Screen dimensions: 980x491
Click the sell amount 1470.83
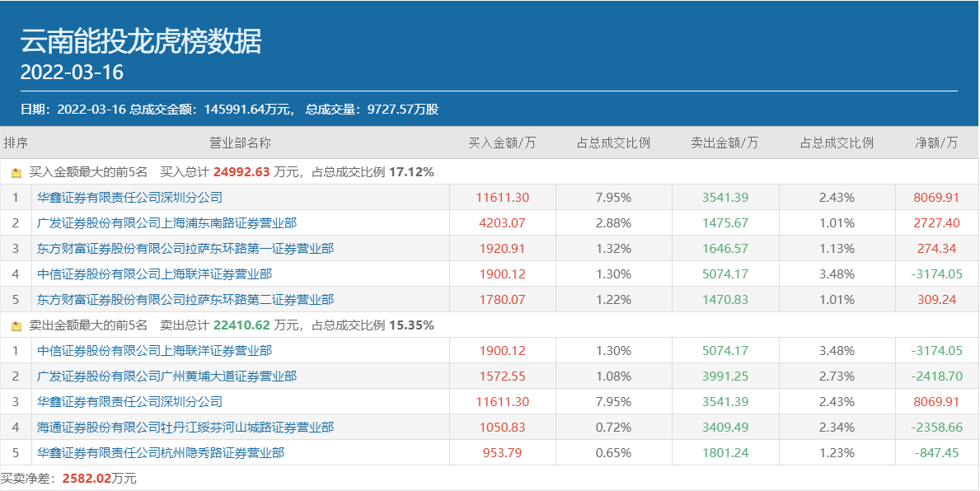pyautogui.click(x=725, y=300)
